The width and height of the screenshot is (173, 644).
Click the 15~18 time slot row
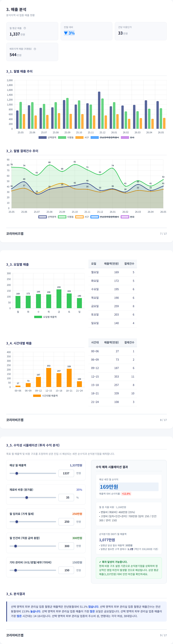pos(113,385)
